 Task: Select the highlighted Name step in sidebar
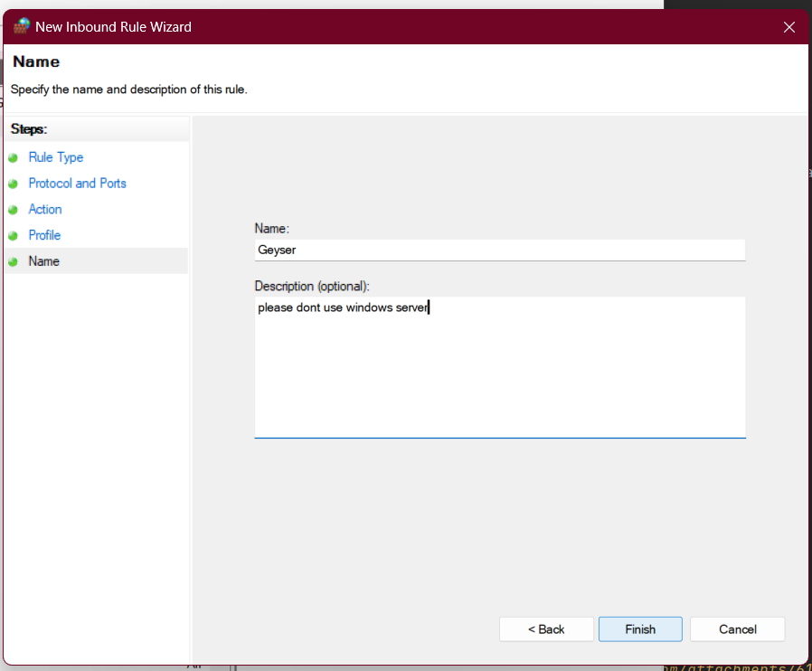[44, 261]
